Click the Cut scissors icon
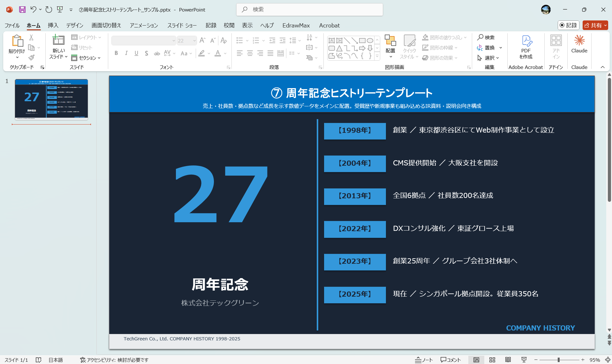This screenshot has height=364, width=612. click(x=31, y=37)
